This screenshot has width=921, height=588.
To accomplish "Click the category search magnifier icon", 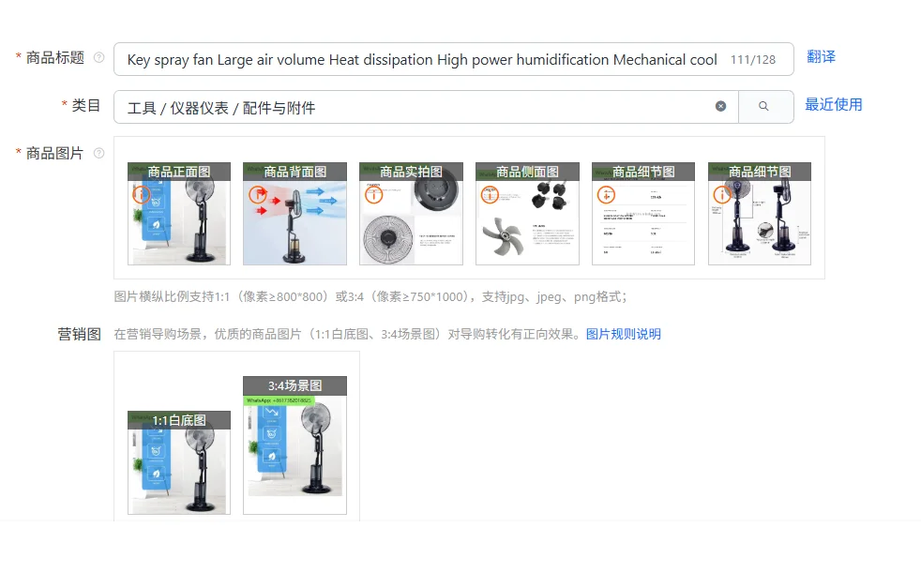I will [x=763, y=106].
